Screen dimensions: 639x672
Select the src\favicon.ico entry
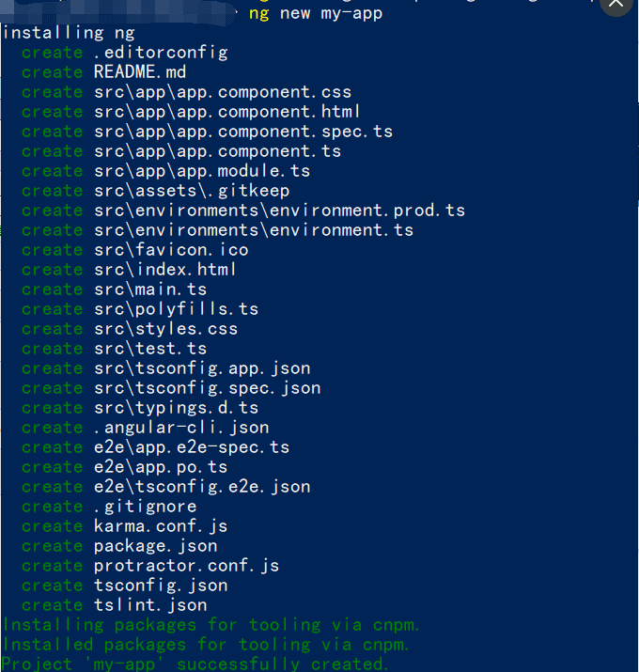(x=171, y=250)
